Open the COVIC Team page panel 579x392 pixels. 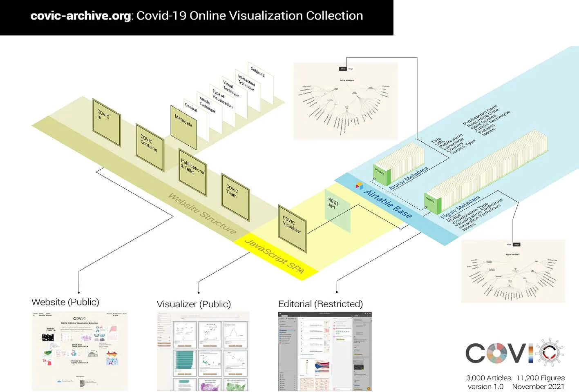tap(235, 197)
